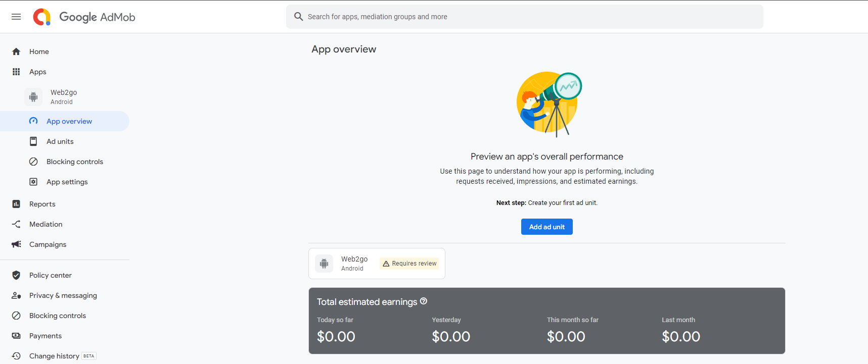Viewport: 868px width, 364px height.
Task: Select the Web2go Android app in sidebar
Action: click(x=64, y=96)
